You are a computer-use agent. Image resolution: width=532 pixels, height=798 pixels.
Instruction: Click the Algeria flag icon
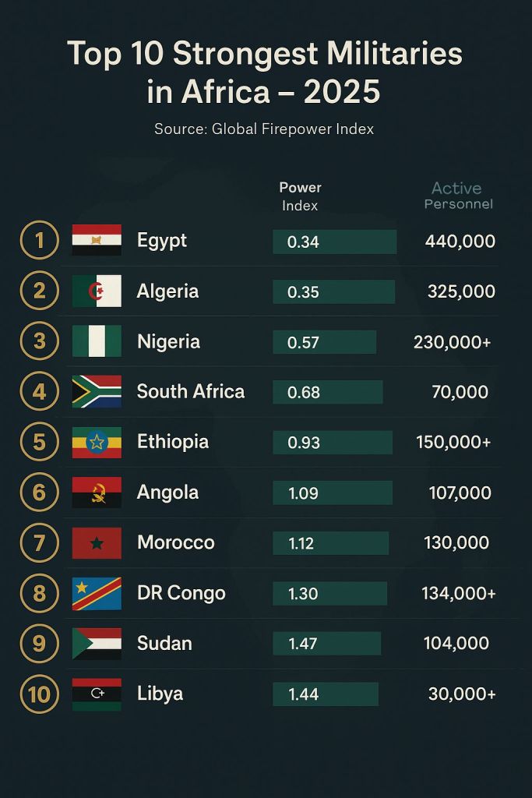97,291
